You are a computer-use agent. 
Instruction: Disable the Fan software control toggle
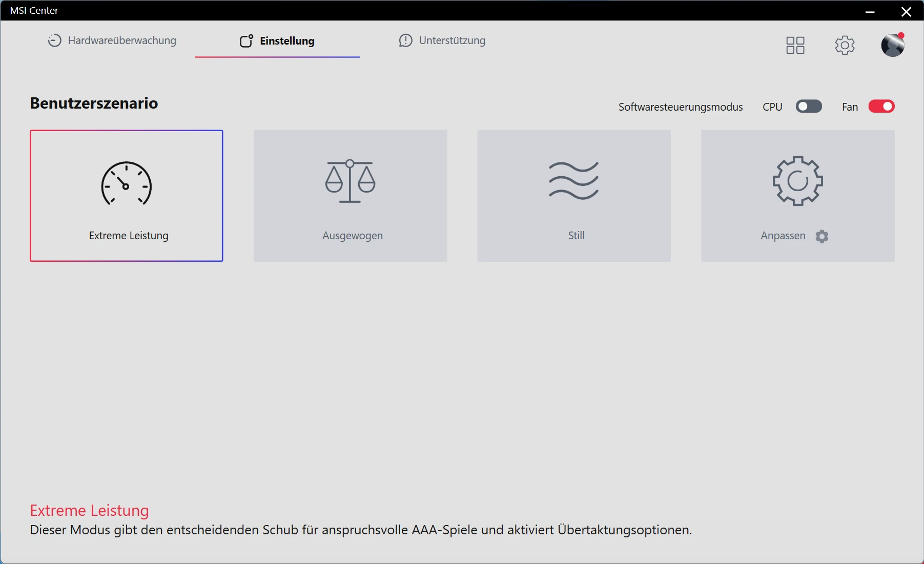(x=881, y=107)
